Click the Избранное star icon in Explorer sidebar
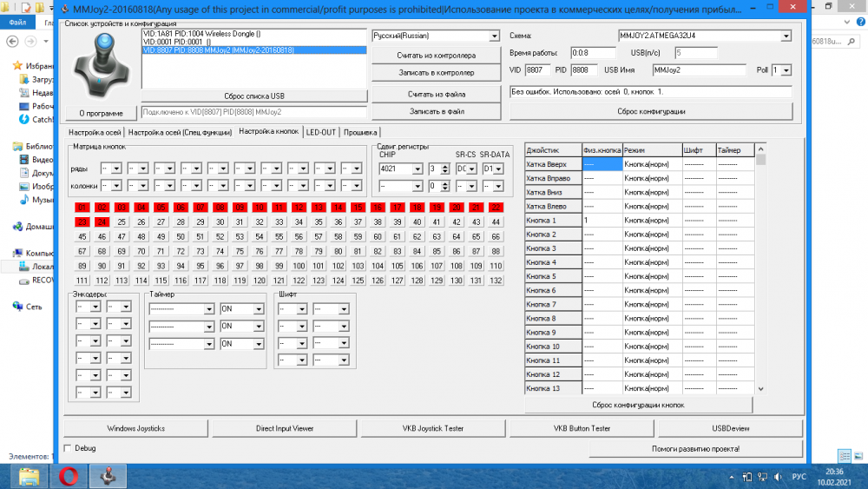 coord(19,65)
